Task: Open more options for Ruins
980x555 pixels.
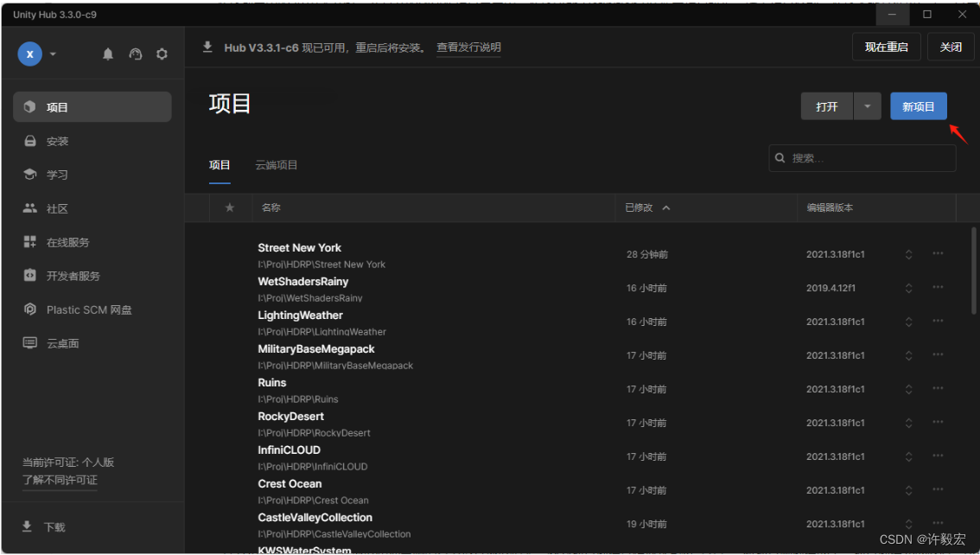Action: [938, 388]
